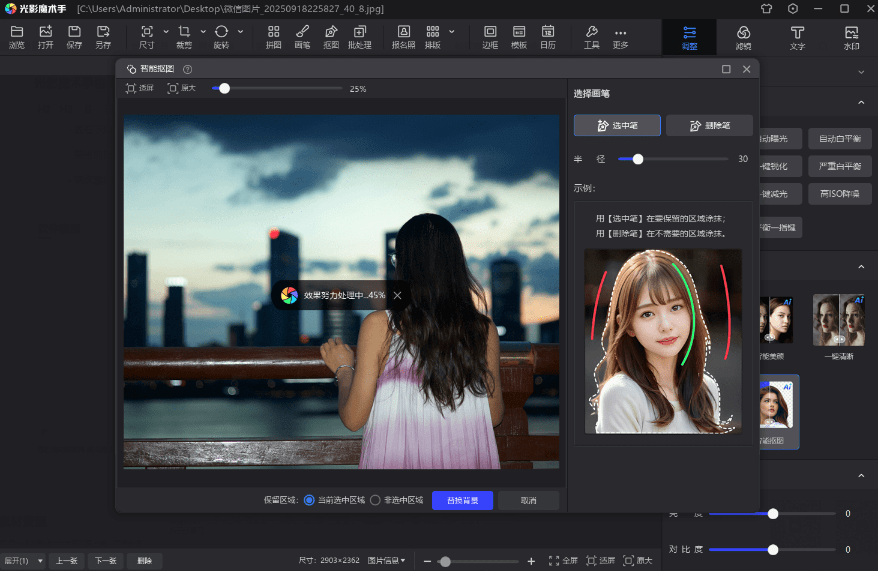
Task: Switch to the 文字 text tab
Action: pos(797,37)
